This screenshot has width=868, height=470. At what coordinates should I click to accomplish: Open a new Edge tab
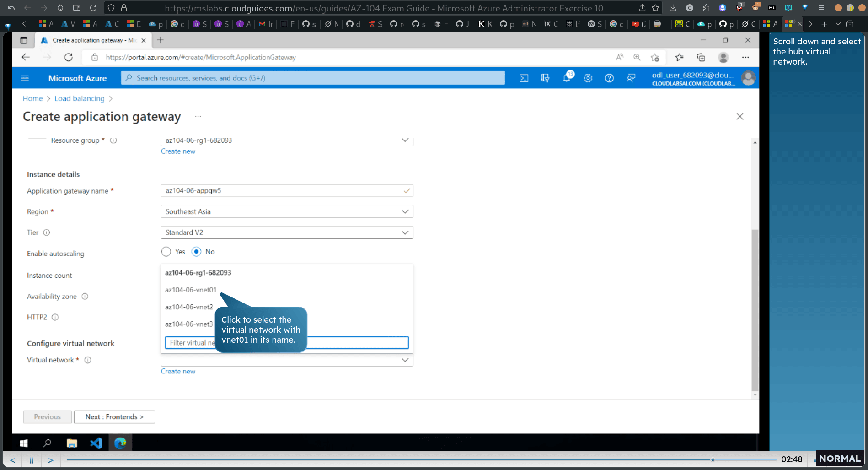click(160, 40)
